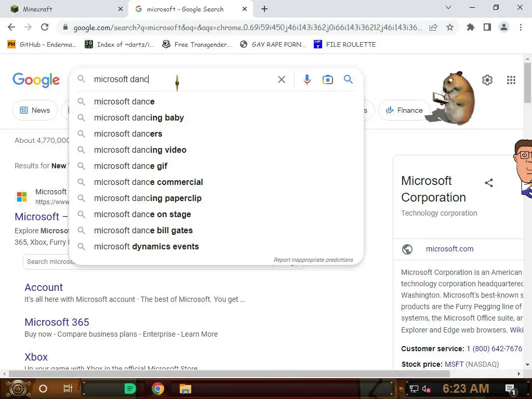
Task: Open the Extensions puzzle icon
Action: (470, 27)
